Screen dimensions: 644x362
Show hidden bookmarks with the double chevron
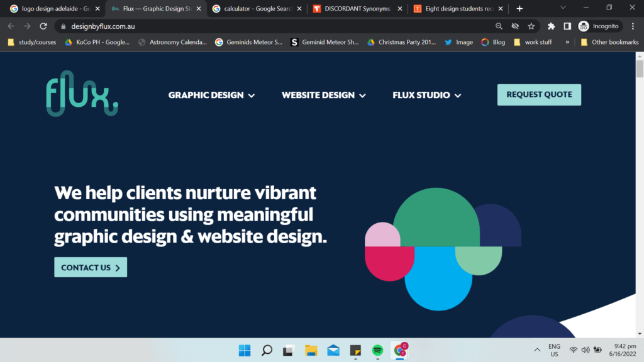click(567, 42)
